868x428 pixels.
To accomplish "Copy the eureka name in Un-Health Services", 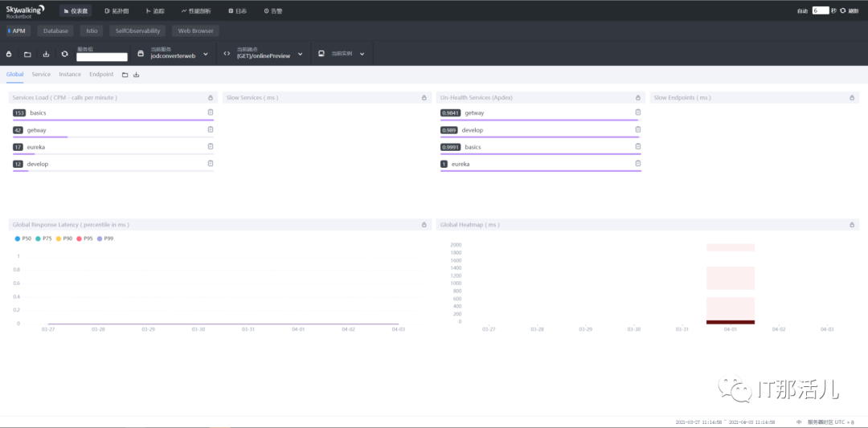I will (x=637, y=163).
